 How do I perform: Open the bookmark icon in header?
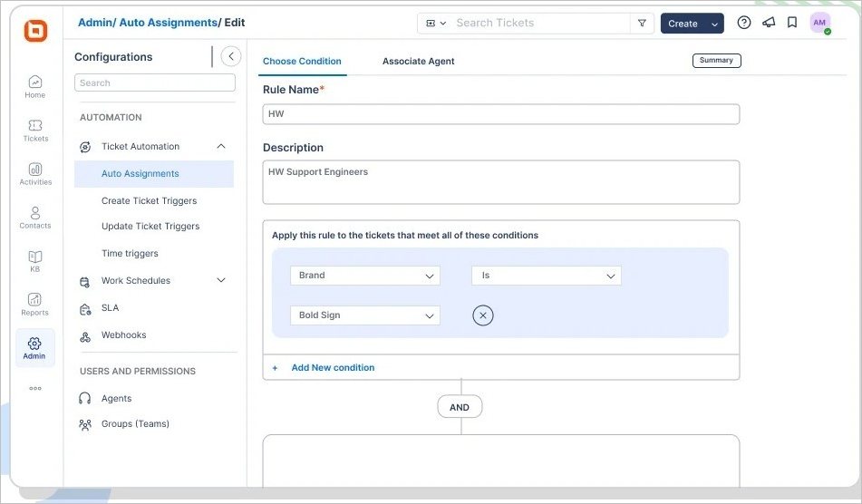[x=792, y=22]
